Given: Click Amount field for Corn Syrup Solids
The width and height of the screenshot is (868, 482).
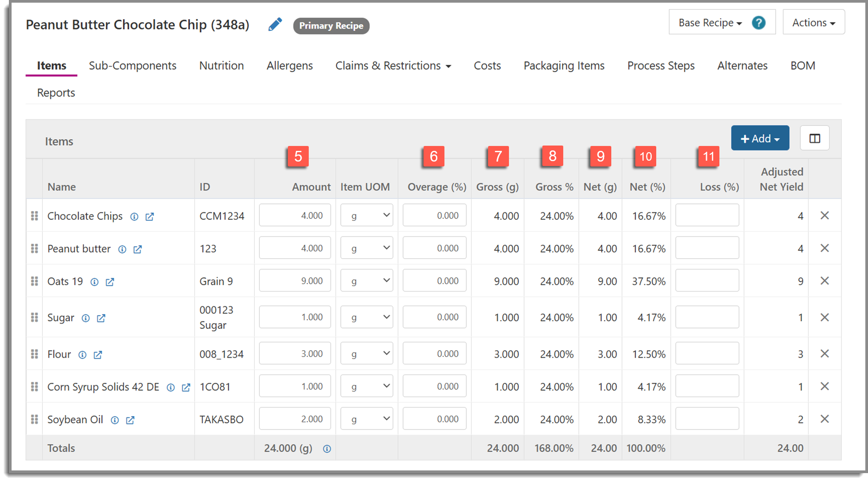Looking at the screenshot, I should coord(295,386).
